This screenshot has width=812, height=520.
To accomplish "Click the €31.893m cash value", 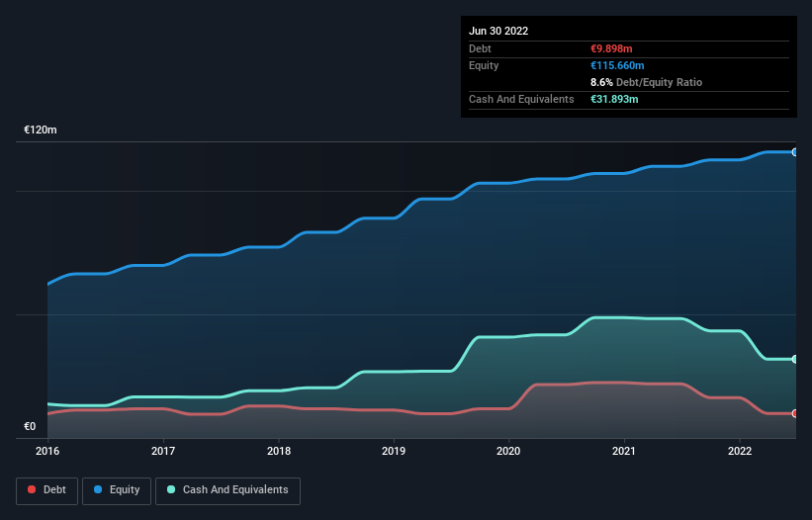I will click(x=614, y=99).
